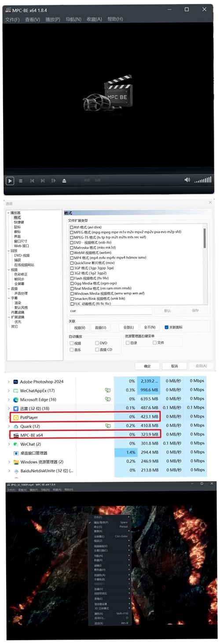Open the 导航(N) menu

pyautogui.click(x=73, y=19)
